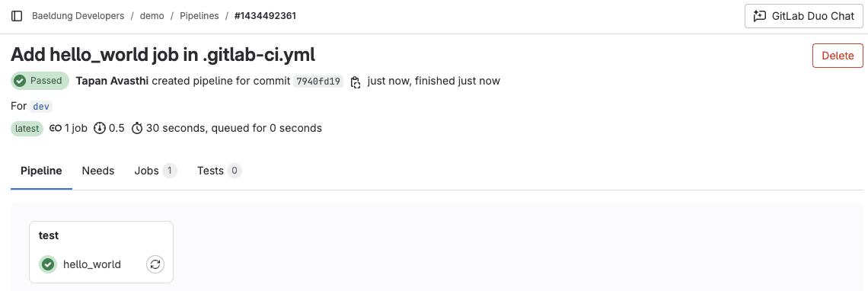Click the stopwatch duration icon
The width and height of the screenshot is (868, 291).
click(x=137, y=128)
